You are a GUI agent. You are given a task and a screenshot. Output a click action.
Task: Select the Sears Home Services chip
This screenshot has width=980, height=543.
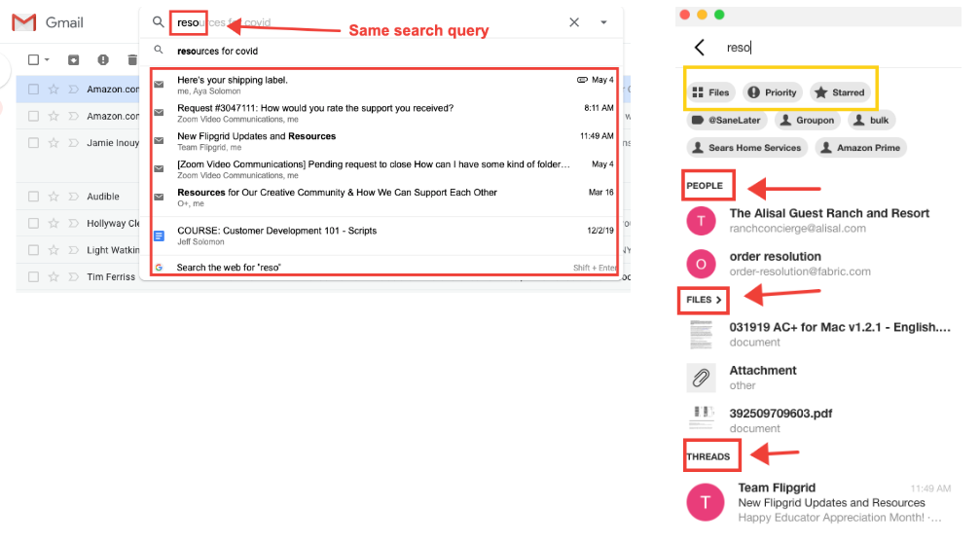(x=746, y=148)
